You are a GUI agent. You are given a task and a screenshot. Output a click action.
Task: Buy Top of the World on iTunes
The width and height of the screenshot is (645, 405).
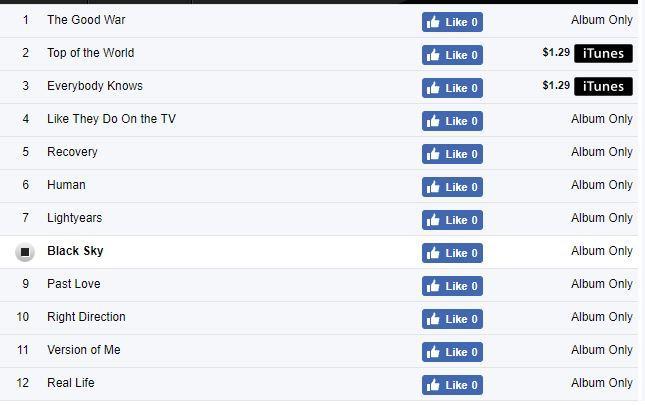point(603,53)
